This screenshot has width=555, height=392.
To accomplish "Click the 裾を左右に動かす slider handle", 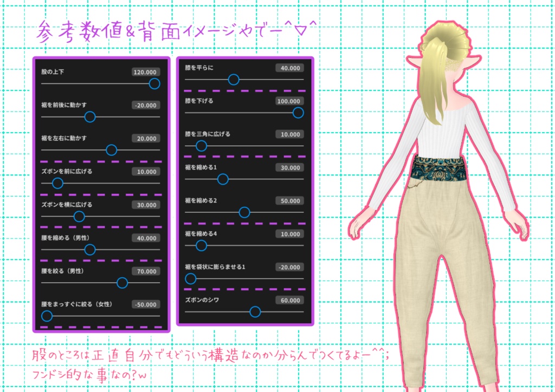I will [x=112, y=150].
